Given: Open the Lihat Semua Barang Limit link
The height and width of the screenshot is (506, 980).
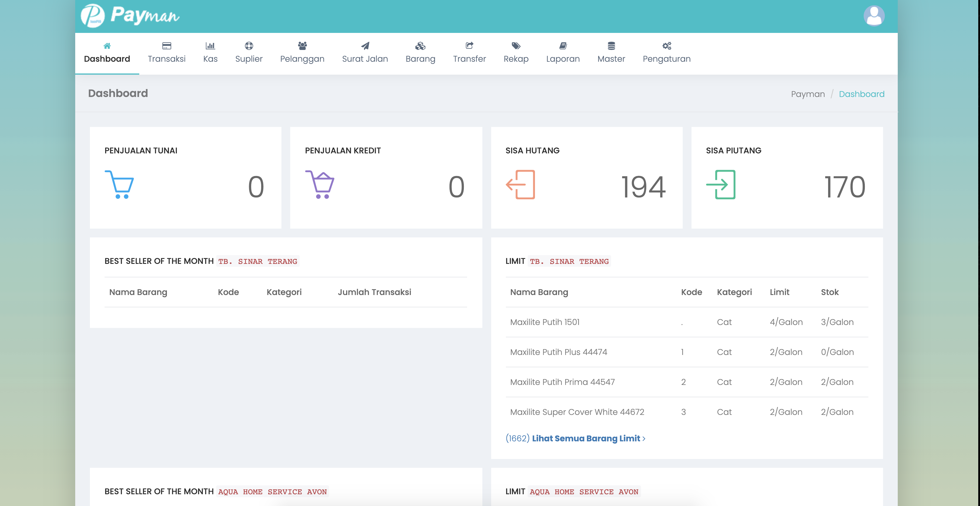Looking at the screenshot, I should coord(586,438).
